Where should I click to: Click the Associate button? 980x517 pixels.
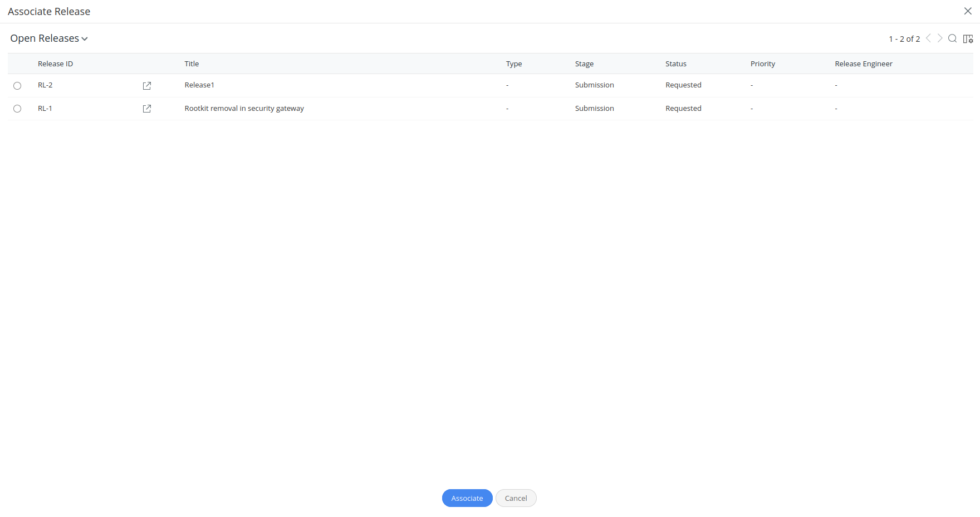click(x=467, y=498)
